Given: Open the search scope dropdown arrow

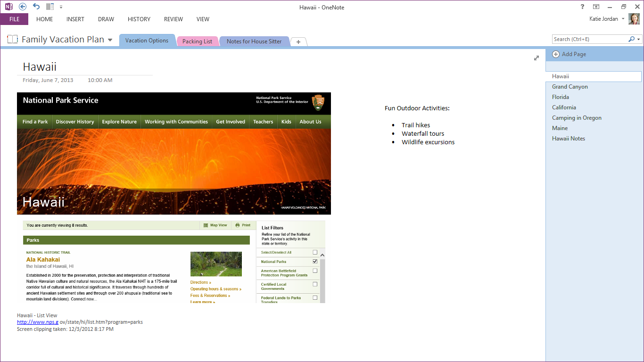Looking at the screenshot, I should (639, 40).
